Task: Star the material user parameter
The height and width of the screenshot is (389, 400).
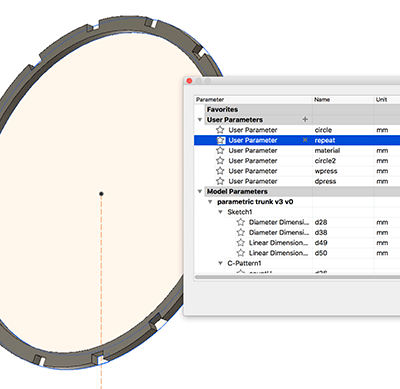Action: 220,150
